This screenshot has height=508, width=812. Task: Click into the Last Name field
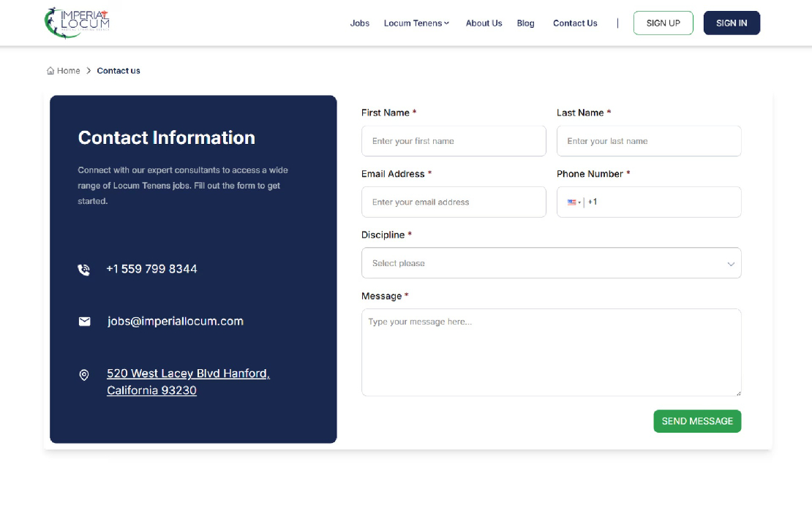click(649, 141)
